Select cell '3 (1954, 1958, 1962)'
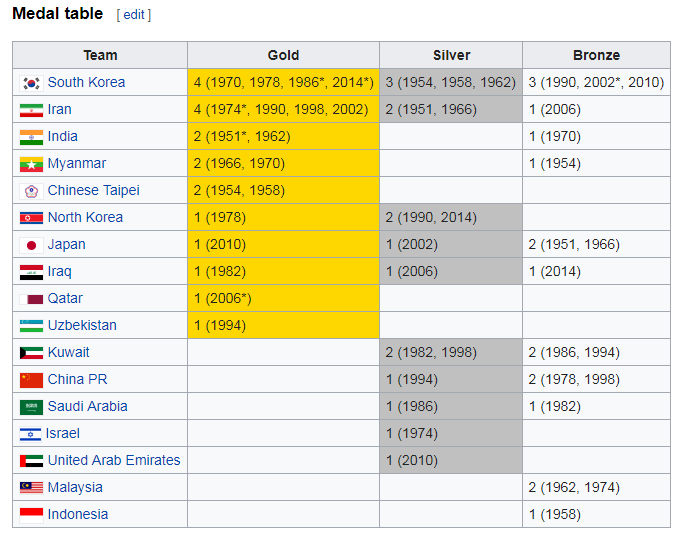 (451, 82)
